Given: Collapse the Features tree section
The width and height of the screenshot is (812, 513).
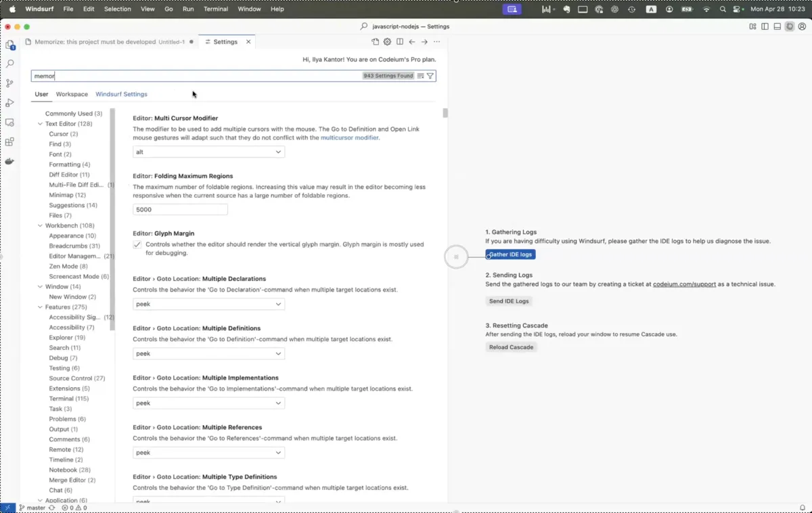Looking at the screenshot, I should [x=40, y=307].
